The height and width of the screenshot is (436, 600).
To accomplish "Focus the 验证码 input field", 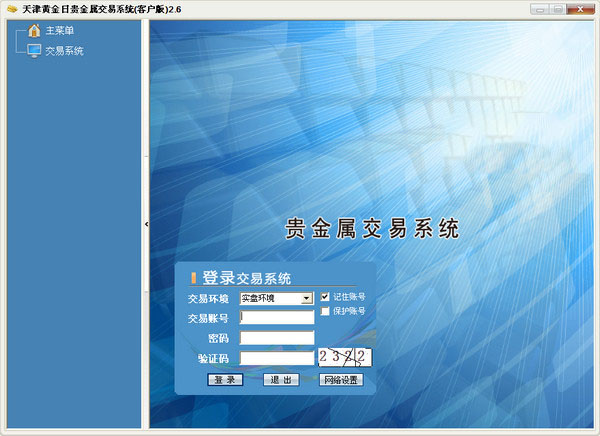I will 277,358.
